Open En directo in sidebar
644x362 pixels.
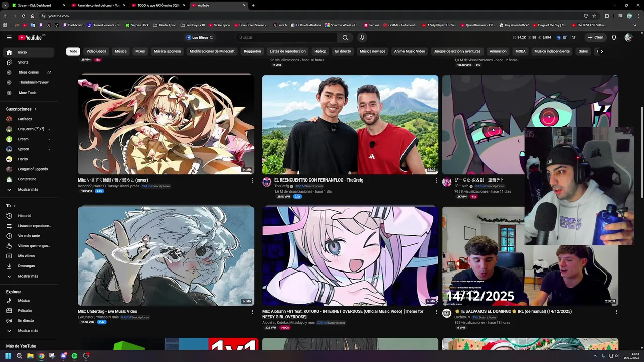28,321
